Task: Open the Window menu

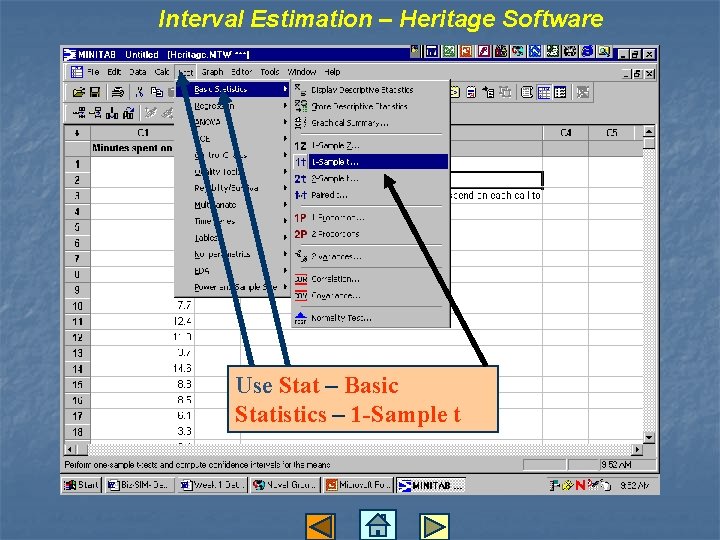Action: [x=302, y=72]
